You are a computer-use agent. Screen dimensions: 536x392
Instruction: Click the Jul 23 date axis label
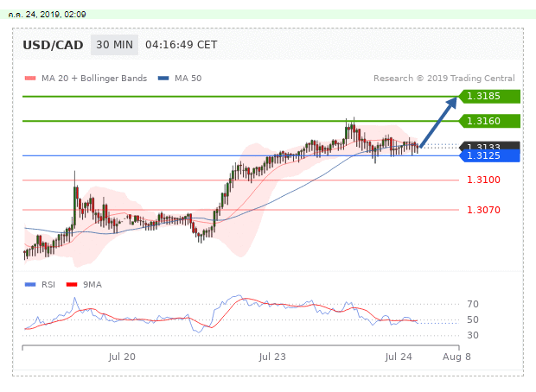pos(272,357)
